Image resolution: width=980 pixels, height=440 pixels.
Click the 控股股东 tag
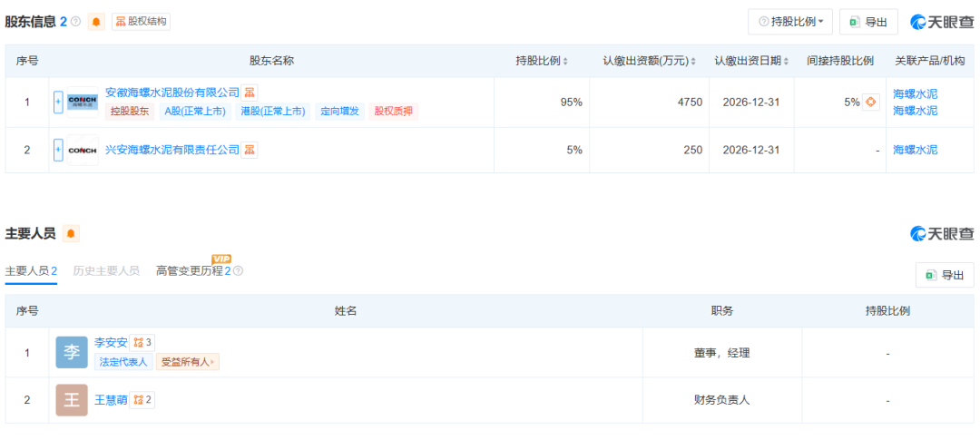pyautogui.click(x=130, y=112)
